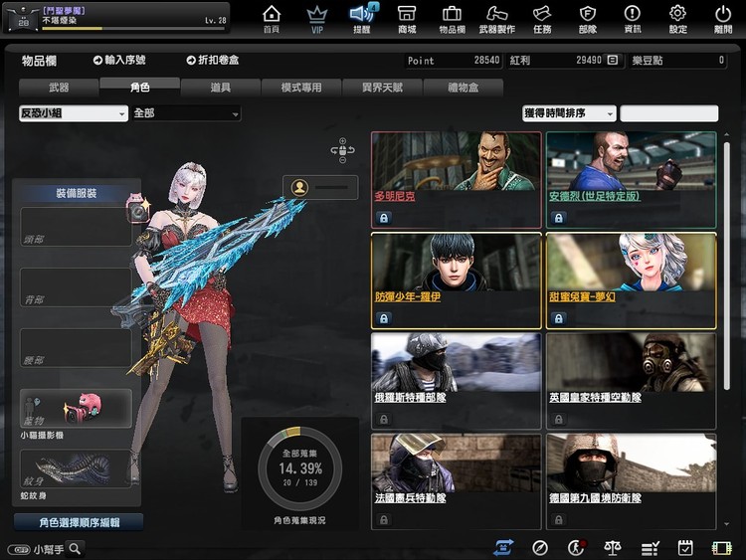The image size is (746, 560).
Task: Click the 背部 back equipment slot
Action: tap(77, 286)
